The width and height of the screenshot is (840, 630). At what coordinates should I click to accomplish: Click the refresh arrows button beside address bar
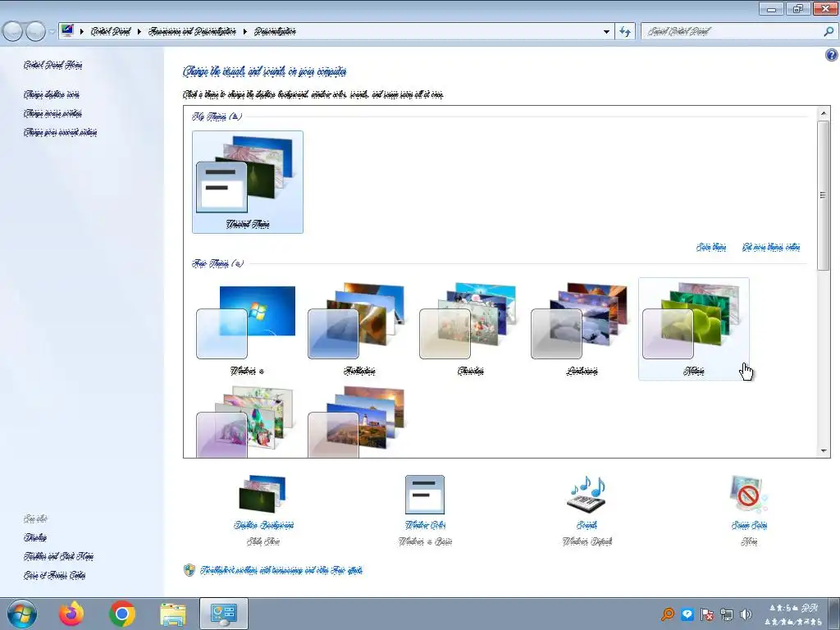click(624, 31)
